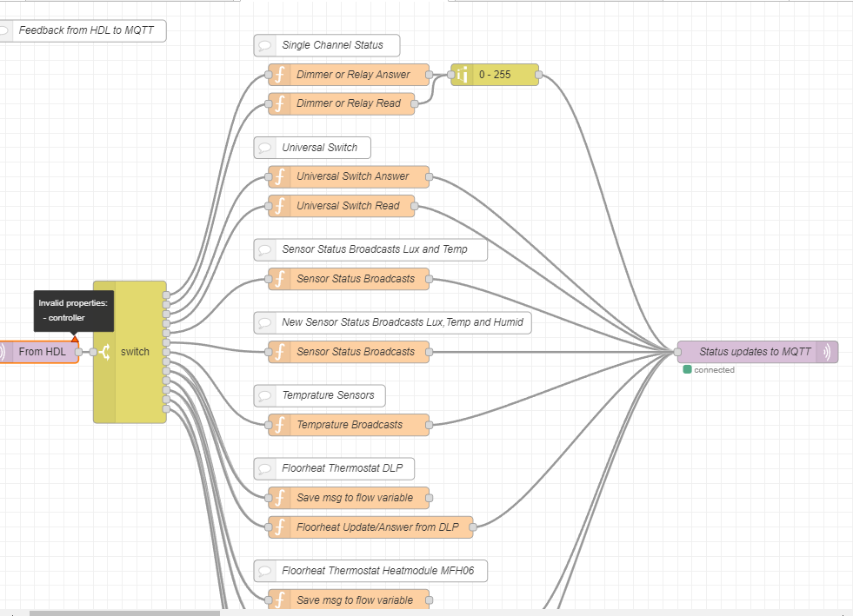853x616 pixels.
Task: Click the comment bubble icon on Single Channel Status
Action: pos(265,45)
